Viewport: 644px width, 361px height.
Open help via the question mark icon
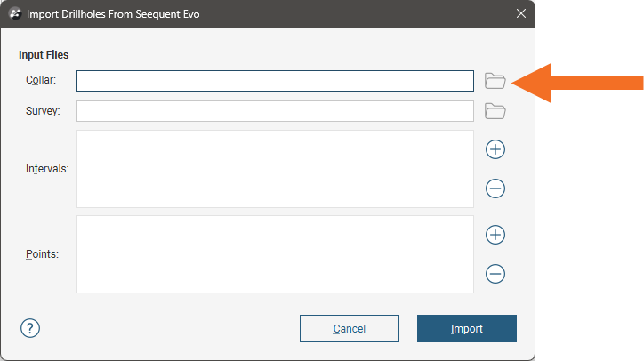click(x=30, y=328)
